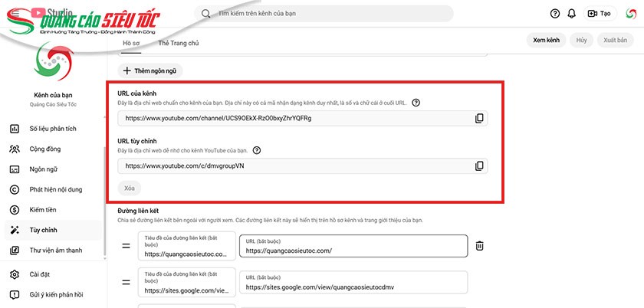Focus the channel search field
This screenshot has height=308, width=644.
point(330,13)
